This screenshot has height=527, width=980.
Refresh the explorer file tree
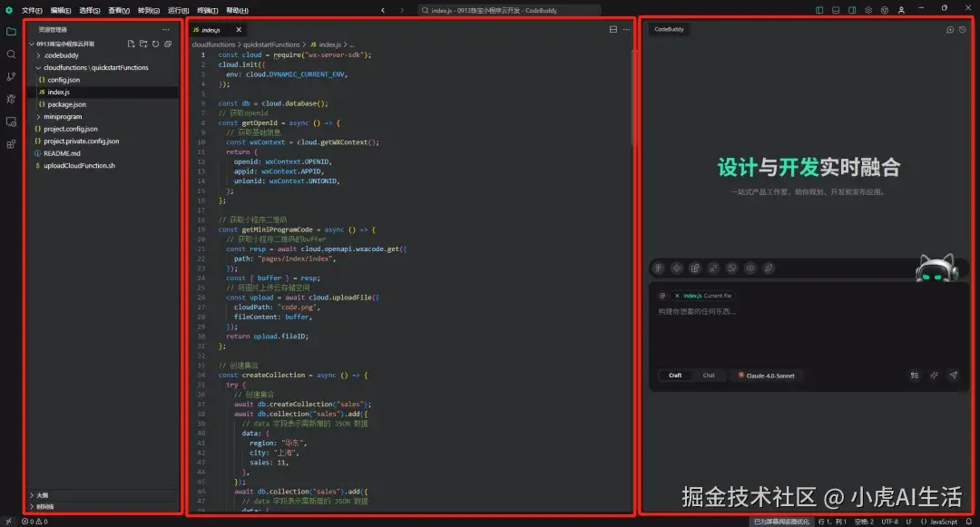point(156,44)
